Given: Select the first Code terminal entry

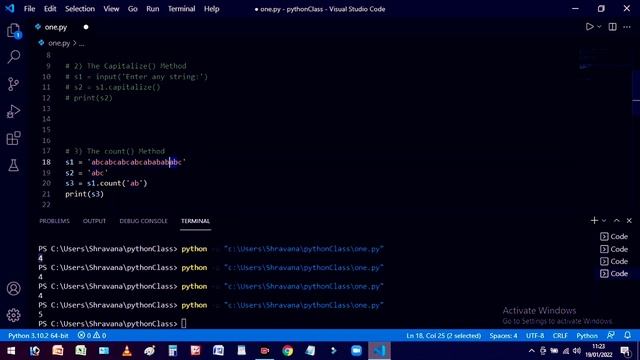Looking at the screenshot, I should (x=614, y=236).
